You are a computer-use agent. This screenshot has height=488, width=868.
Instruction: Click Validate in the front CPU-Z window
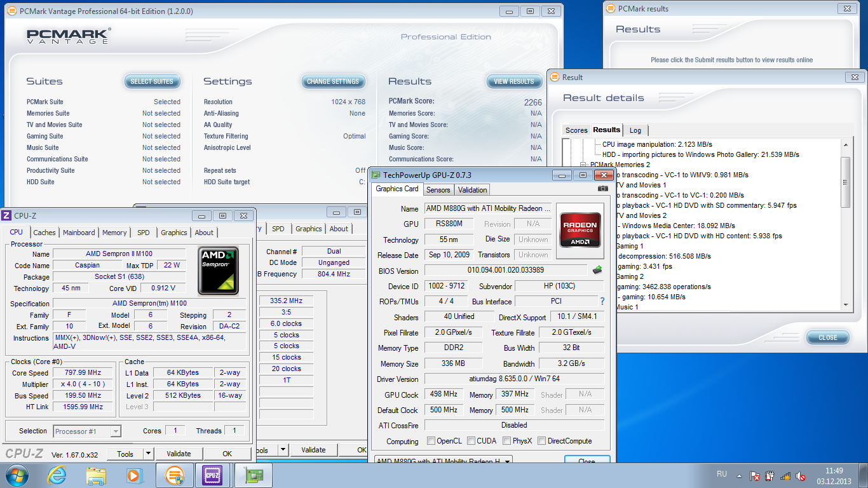click(179, 454)
